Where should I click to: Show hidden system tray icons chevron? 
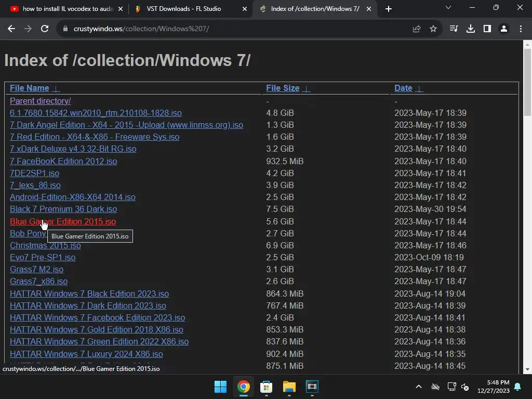419,387
